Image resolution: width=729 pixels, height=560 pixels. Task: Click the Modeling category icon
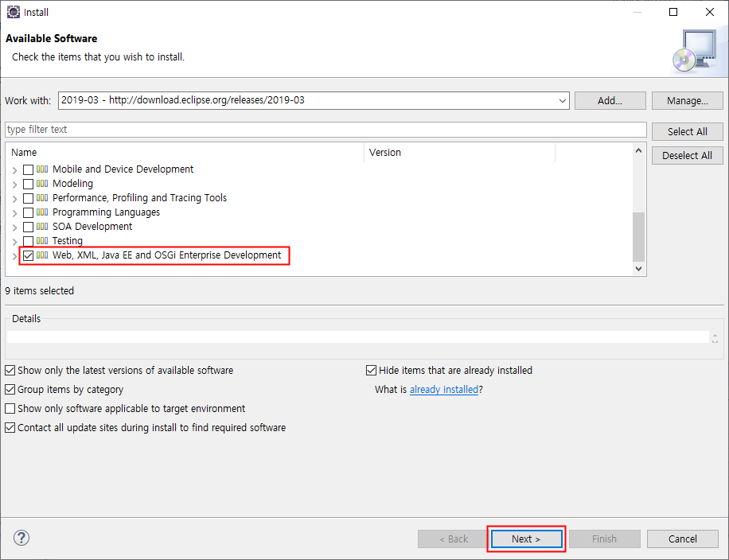click(42, 184)
